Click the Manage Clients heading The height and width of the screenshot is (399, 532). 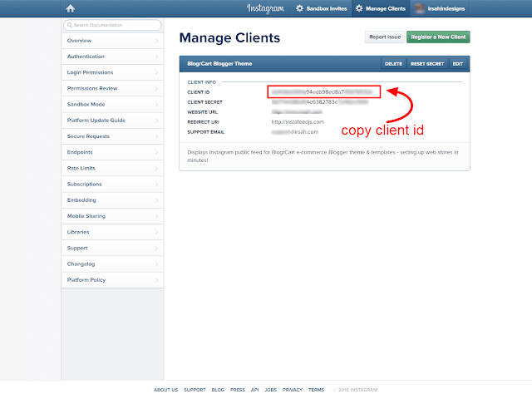229,37
